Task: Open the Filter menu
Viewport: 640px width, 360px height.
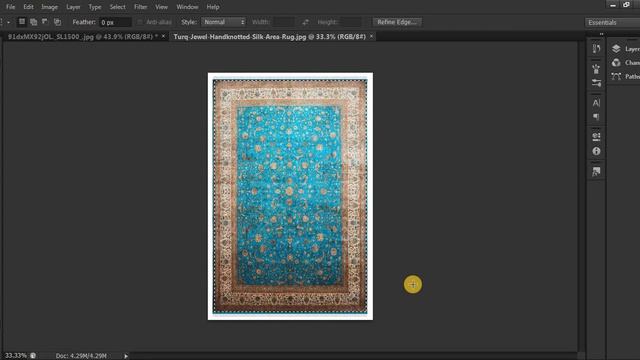Action: coord(140,7)
